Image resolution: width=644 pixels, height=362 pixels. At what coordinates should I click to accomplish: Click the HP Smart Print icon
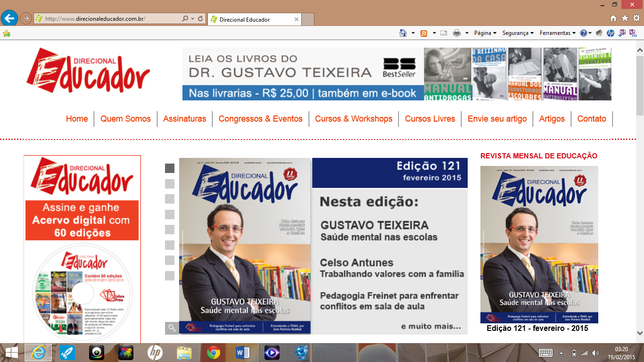click(x=599, y=33)
